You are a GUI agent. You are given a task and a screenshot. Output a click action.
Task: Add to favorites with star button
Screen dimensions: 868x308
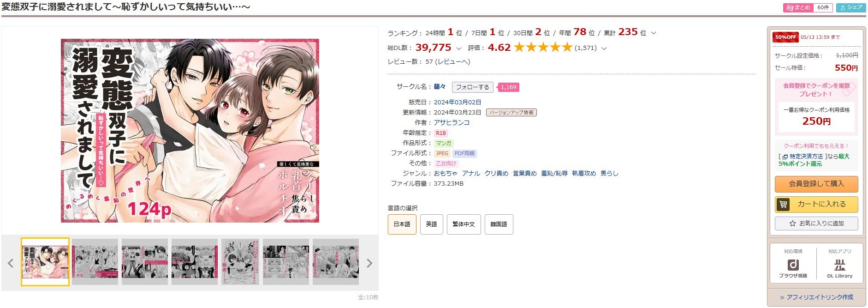pos(816,223)
